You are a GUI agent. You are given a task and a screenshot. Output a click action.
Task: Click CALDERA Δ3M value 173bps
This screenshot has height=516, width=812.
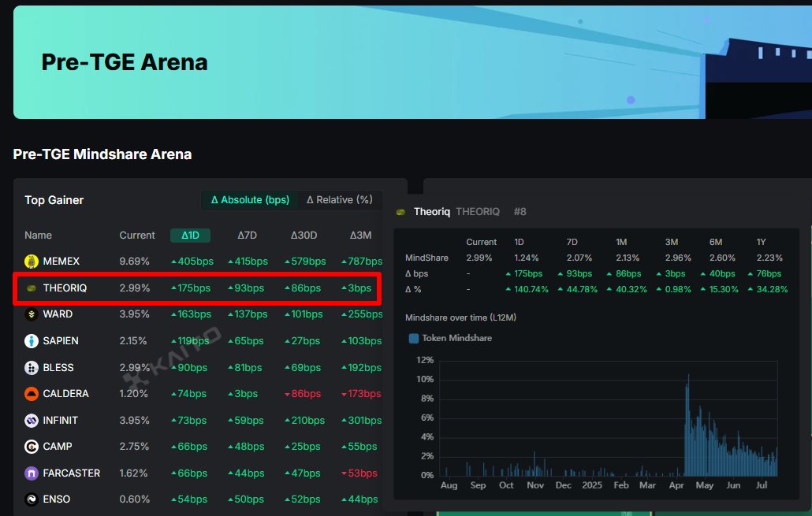pos(361,394)
